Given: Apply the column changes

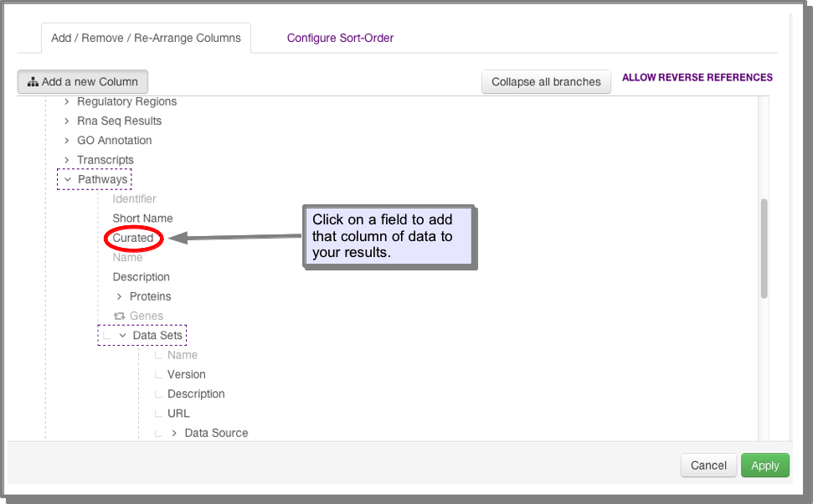Looking at the screenshot, I should click(x=764, y=465).
